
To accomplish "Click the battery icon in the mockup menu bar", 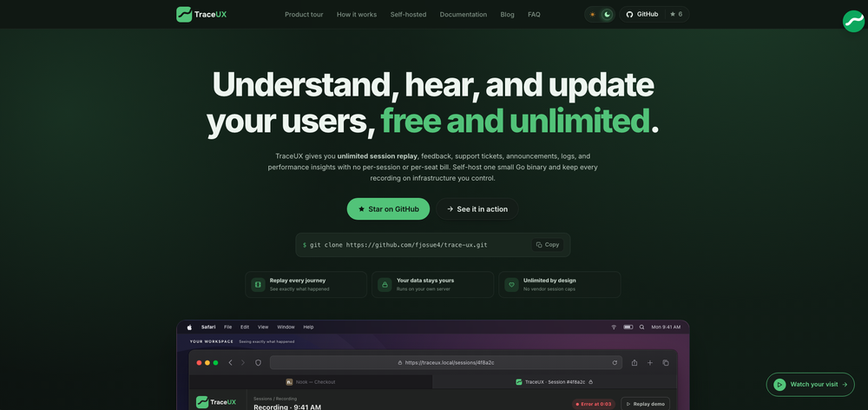I will pyautogui.click(x=628, y=327).
